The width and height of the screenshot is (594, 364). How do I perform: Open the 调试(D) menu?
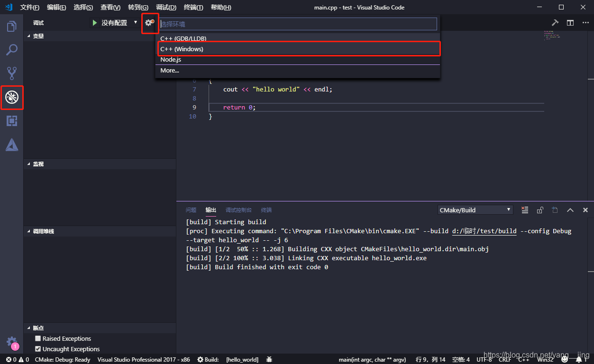coord(166,8)
